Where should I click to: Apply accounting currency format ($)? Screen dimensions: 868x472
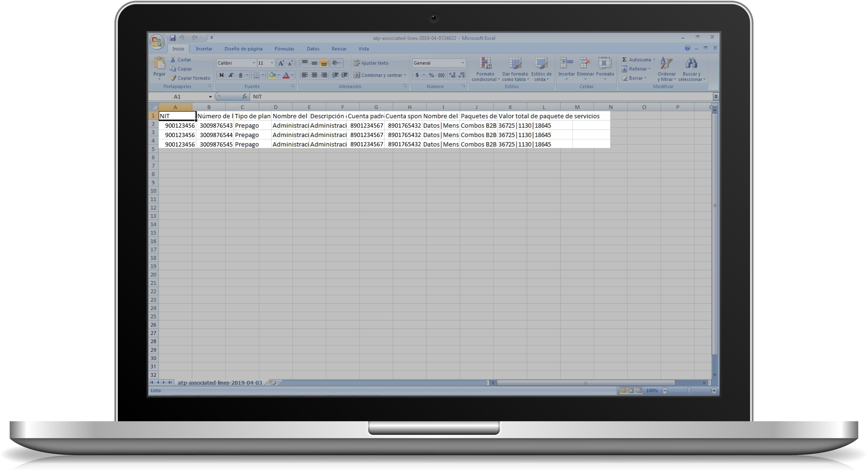(417, 75)
